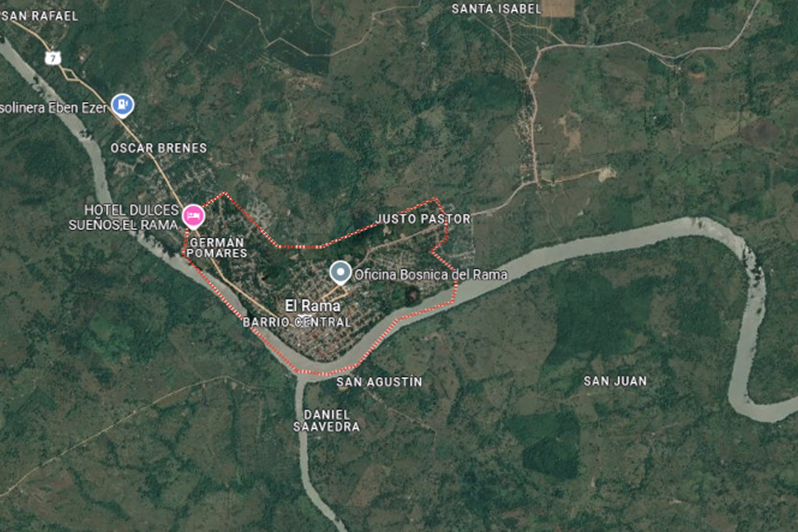Click the pink Hotel Dulces Sueños pin
Image resolution: width=798 pixels, height=532 pixels.
[193, 217]
